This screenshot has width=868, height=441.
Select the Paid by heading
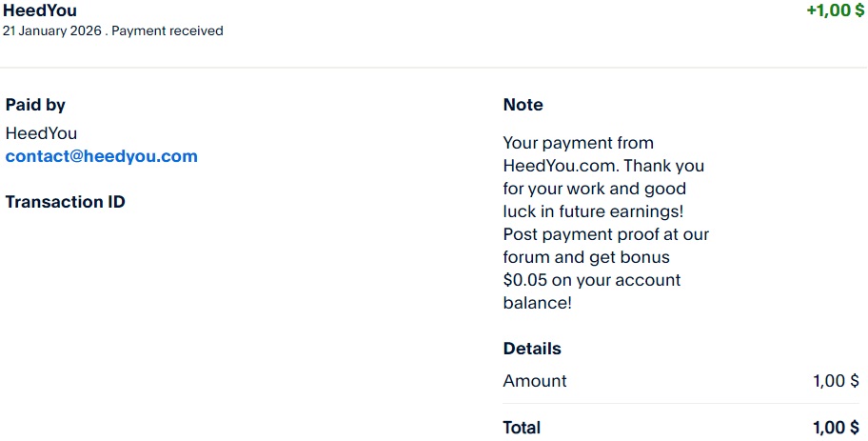35,105
